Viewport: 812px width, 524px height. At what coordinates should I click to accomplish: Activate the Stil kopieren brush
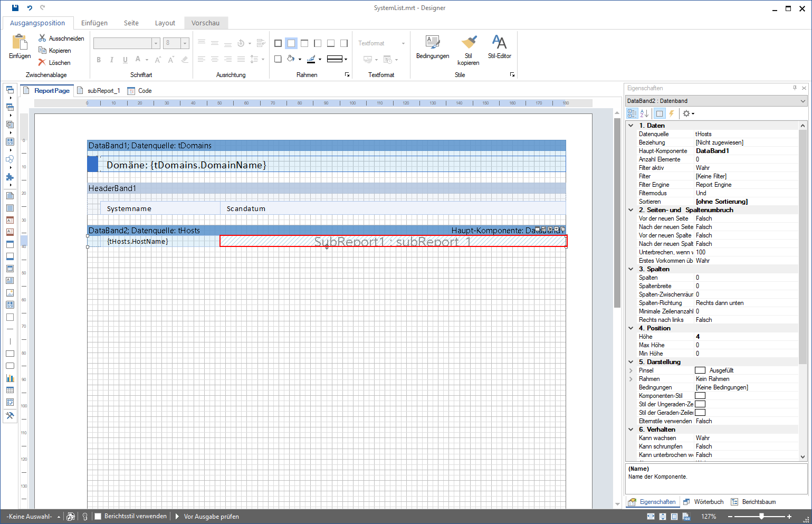tap(468, 50)
